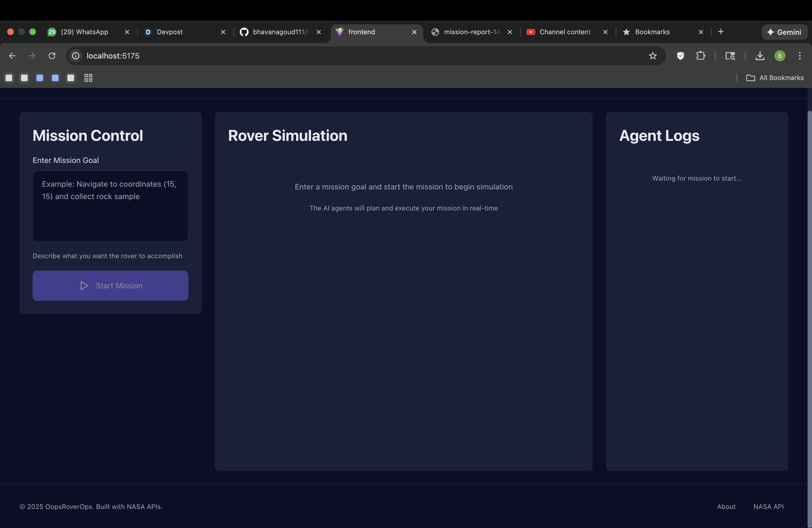Screen dimensions: 812x528
Task: Click the reload page icon
Action: [52, 56]
